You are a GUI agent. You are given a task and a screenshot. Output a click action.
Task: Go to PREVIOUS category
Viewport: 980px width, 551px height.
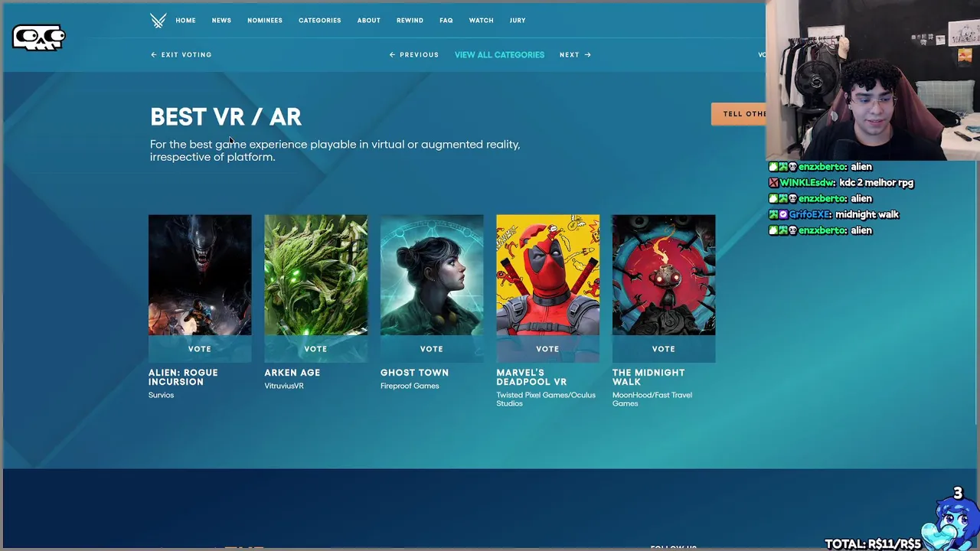click(414, 55)
